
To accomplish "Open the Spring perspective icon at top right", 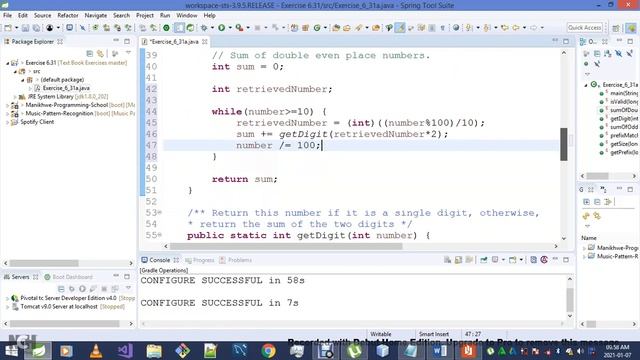I will point(631,28).
